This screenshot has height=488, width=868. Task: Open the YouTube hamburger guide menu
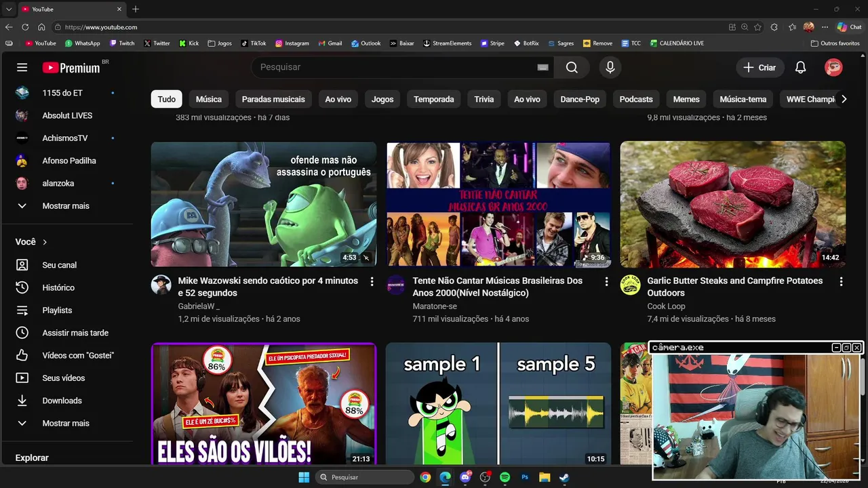point(22,68)
